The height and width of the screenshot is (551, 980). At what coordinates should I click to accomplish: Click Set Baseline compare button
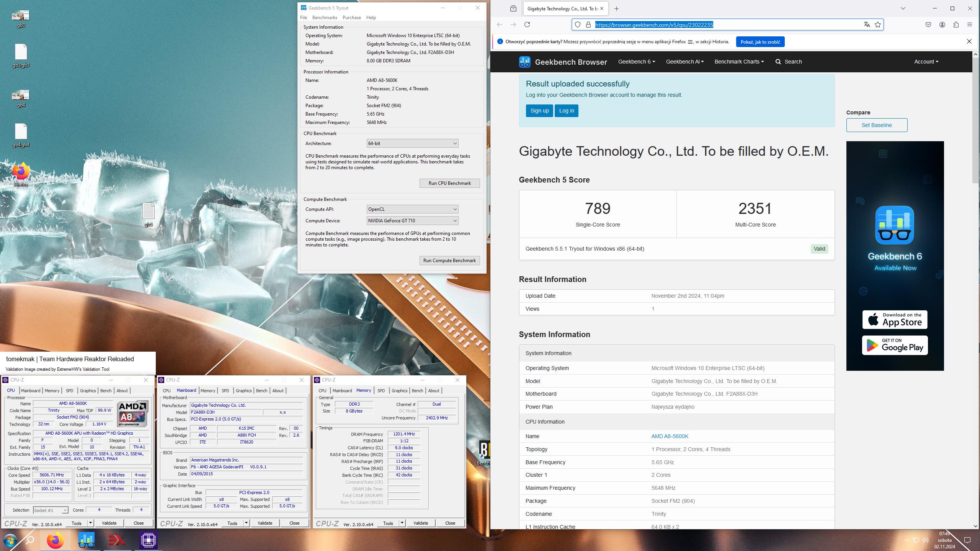click(877, 125)
